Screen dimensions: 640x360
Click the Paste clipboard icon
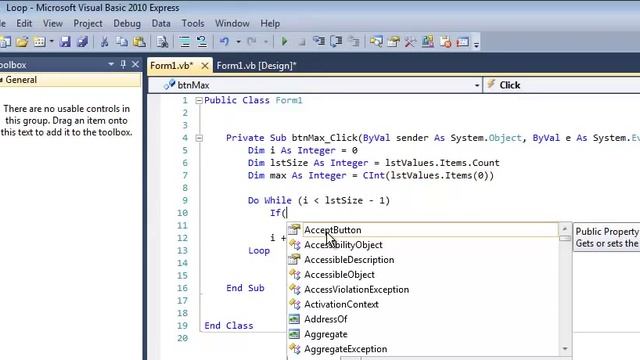point(139,42)
